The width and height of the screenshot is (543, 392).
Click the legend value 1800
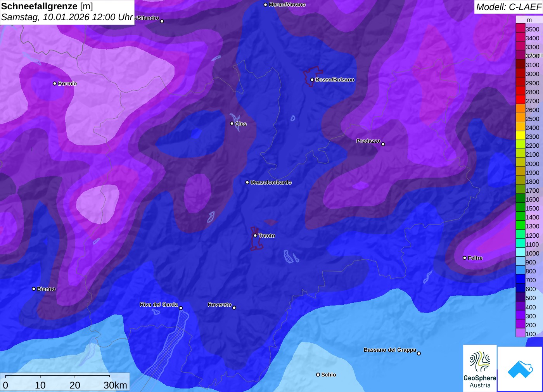click(x=533, y=181)
